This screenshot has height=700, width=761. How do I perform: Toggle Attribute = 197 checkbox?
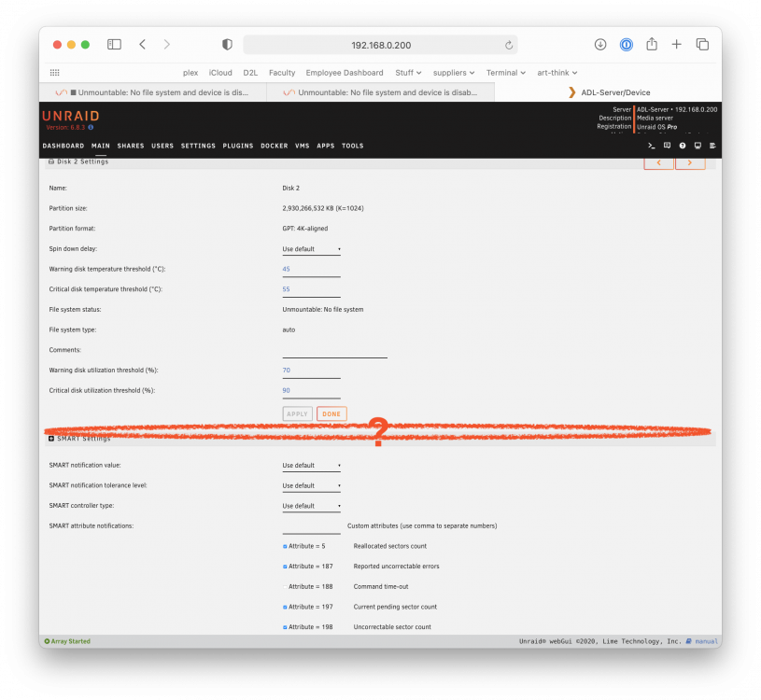click(x=285, y=607)
